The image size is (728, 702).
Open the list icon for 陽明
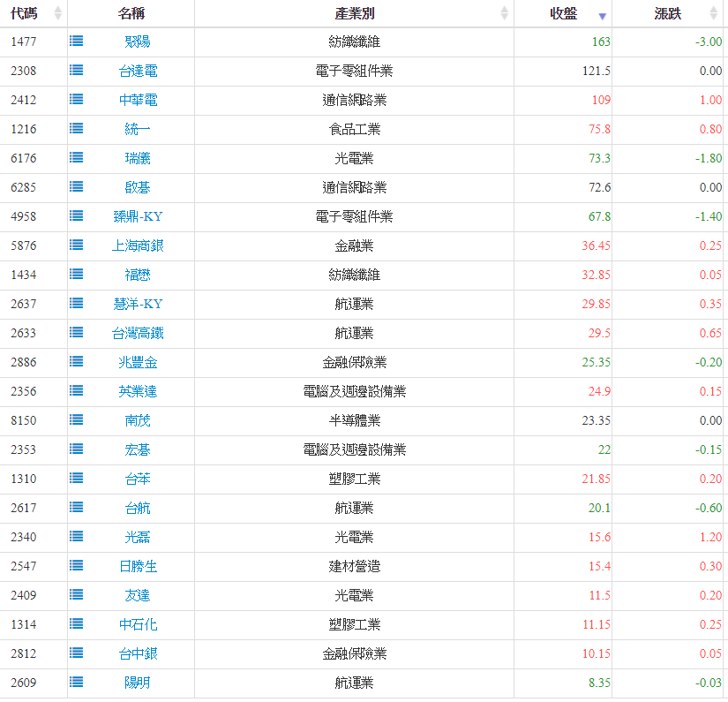coord(77,683)
